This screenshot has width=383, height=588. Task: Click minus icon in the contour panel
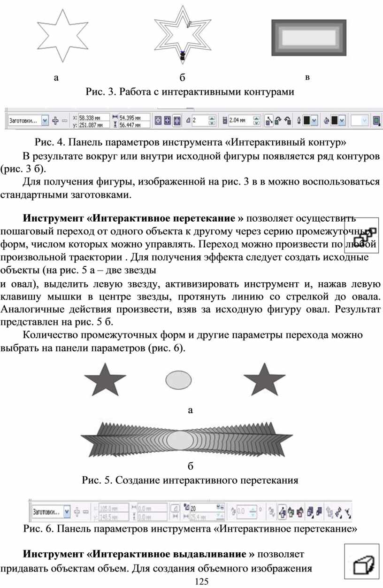[64, 120]
